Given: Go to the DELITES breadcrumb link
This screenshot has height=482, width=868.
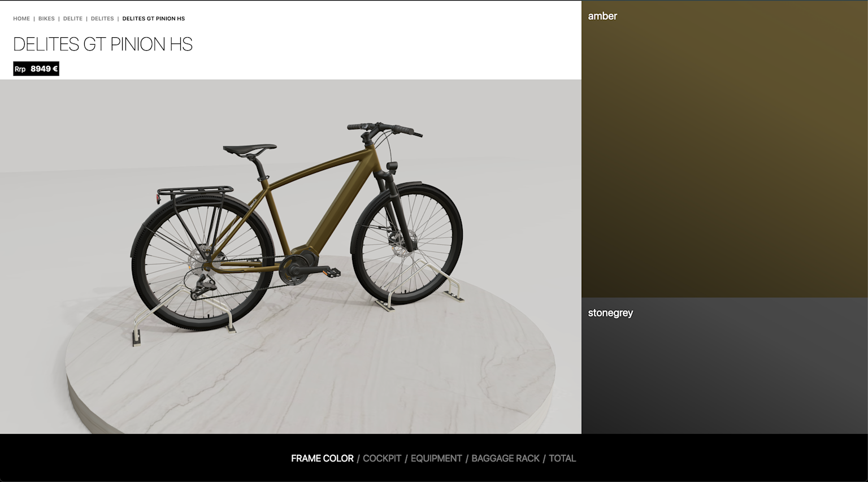Looking at the screenshot, I should pos(102,19).
